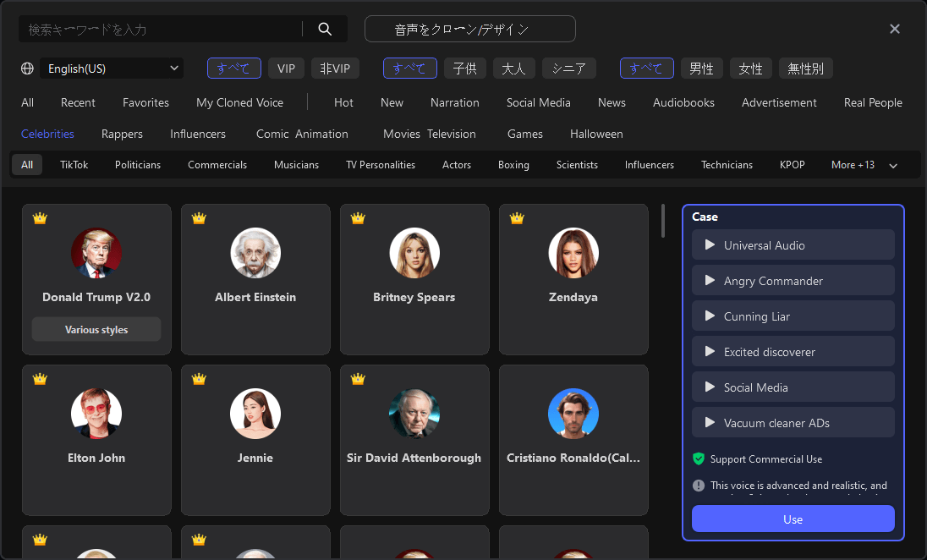The height and width of the screenshot is (560, 927).
Task: Play the Cunning Liar sample
Action: [710, 316]
